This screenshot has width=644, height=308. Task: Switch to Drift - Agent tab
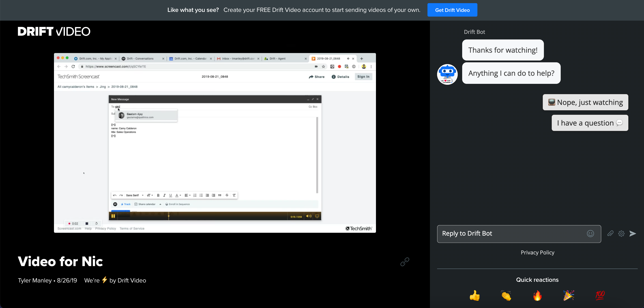(286, 59)
